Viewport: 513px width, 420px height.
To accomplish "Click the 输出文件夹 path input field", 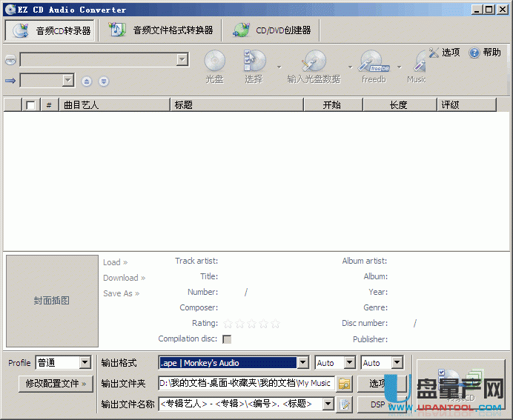I will (x=247, y=383).
